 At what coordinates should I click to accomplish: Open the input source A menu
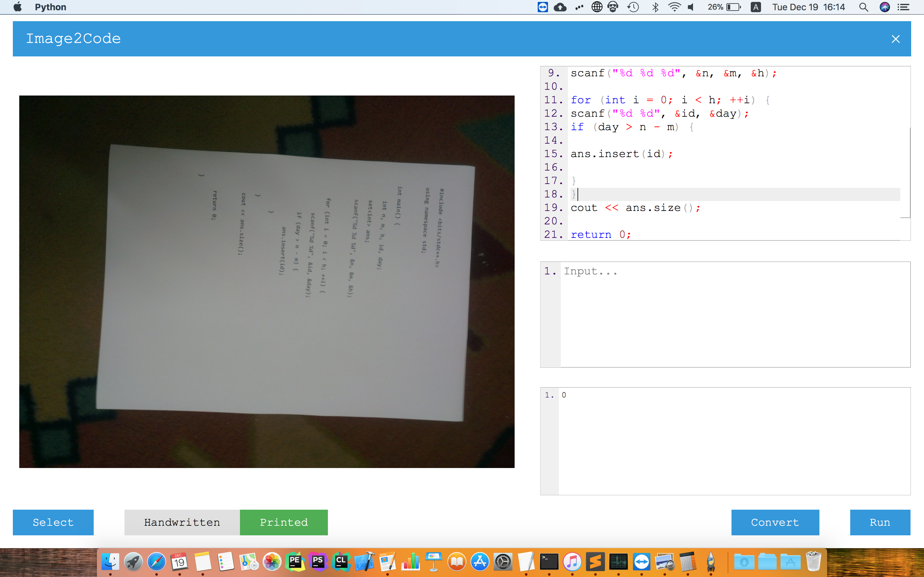click(756, 7)
